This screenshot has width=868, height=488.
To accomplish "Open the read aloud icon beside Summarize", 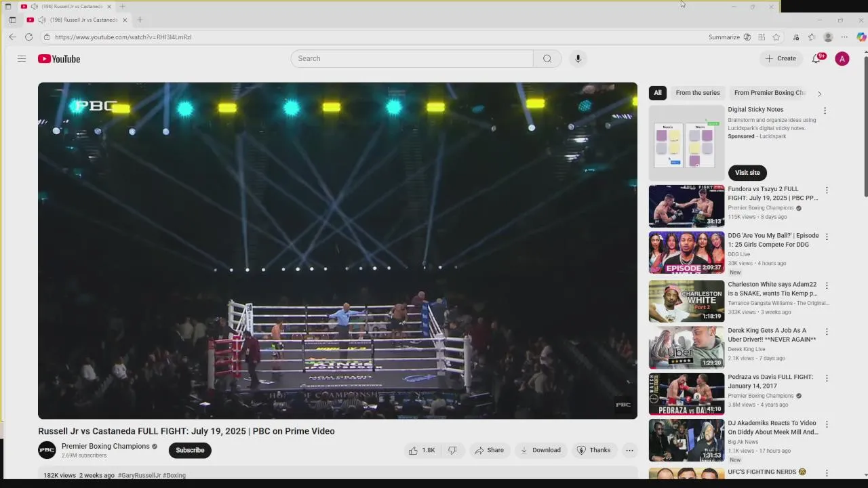I will [747, 37].
